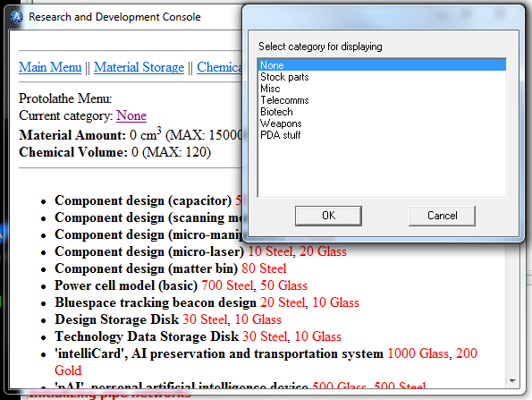Confirm selection with OK button
The width and height of the screenshot is (532, 400).
point(328,216)
